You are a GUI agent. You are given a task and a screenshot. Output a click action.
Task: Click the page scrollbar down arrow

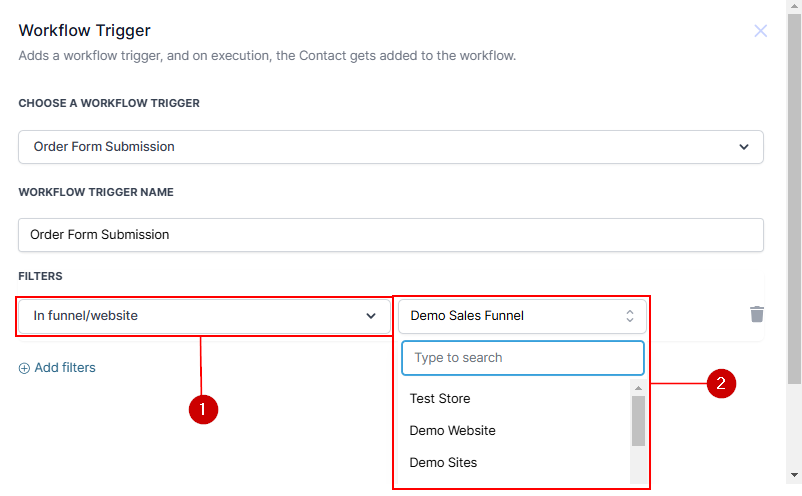(x=794, y=475)
